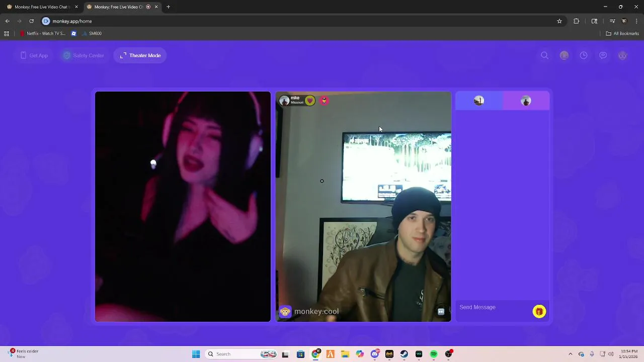Open Google Chrome in the taskbar

click(315, 354)
